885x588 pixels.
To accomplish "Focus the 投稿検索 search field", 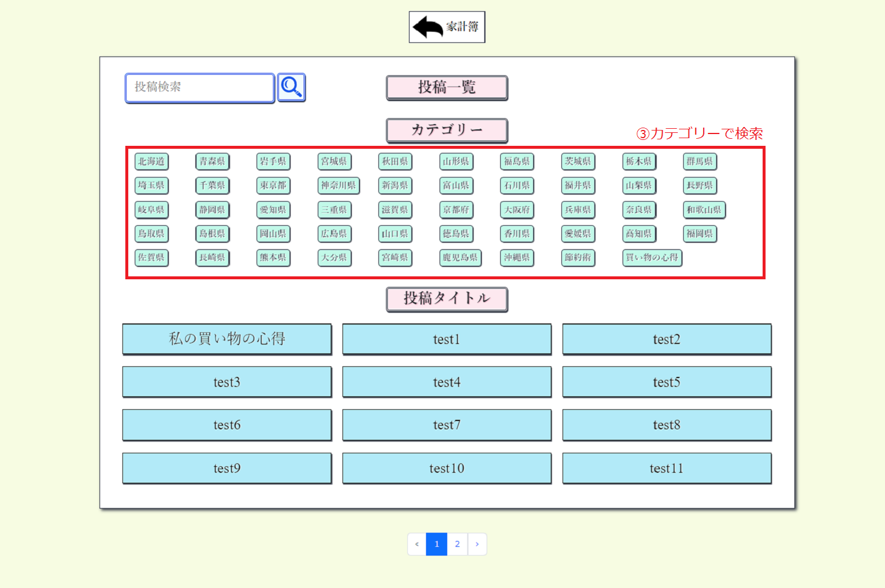I will click(x=200, y=88).
